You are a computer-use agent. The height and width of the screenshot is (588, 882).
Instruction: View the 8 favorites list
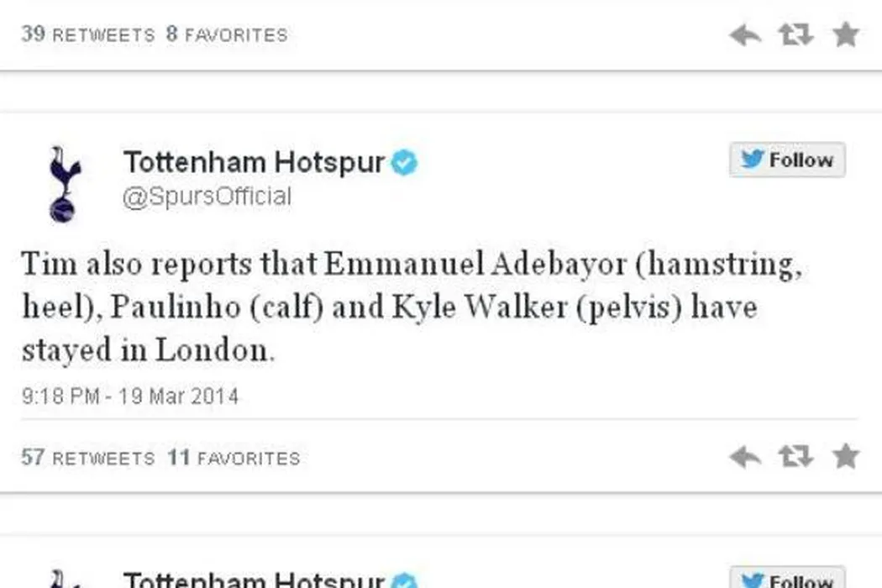coord(227,34)
